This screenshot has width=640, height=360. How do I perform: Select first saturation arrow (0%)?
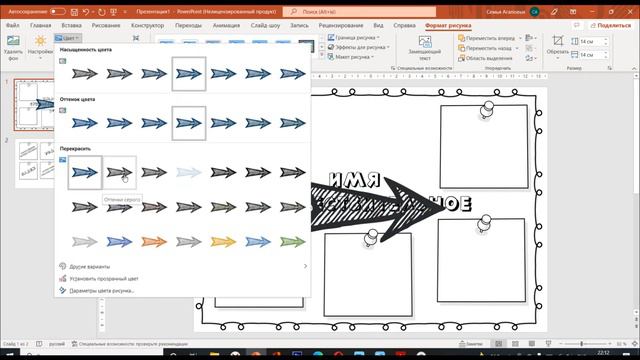[85, 74]
